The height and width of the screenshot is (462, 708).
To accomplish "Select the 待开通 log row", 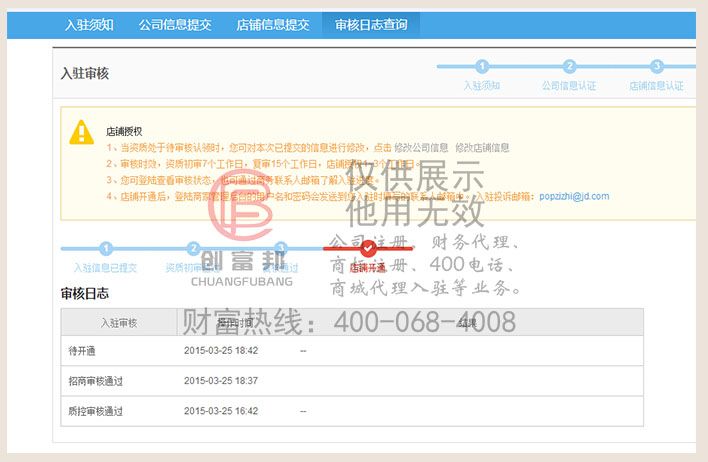I will coord(350,351).
